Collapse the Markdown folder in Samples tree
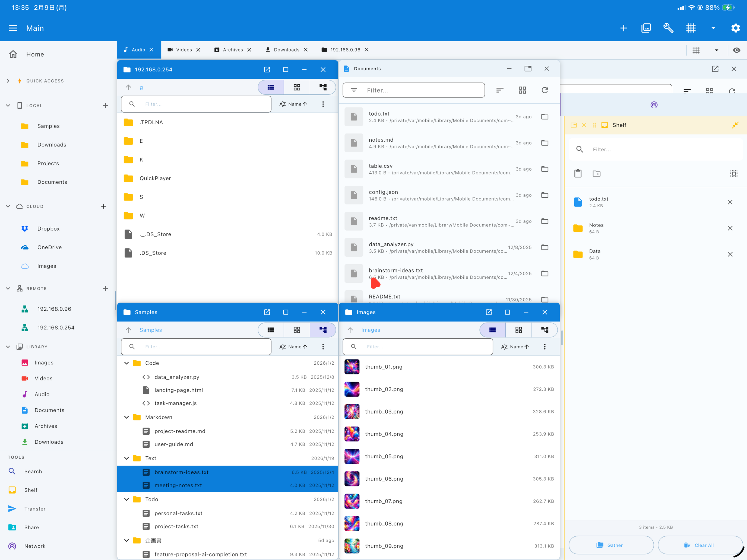This screenshot has width=747, height=560. (127, 417)
